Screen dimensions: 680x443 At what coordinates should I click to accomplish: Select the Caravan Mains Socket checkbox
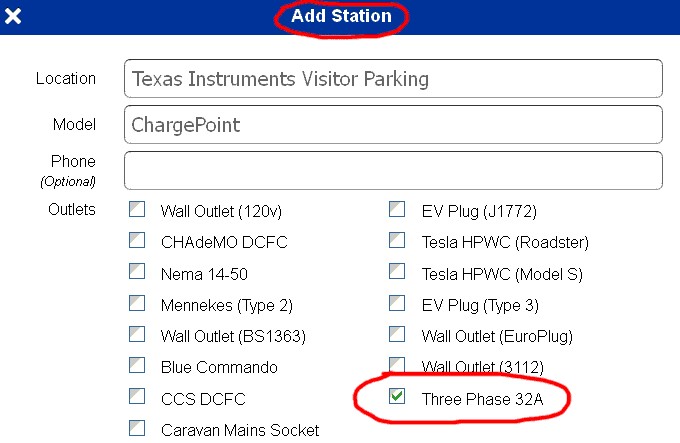137,429
